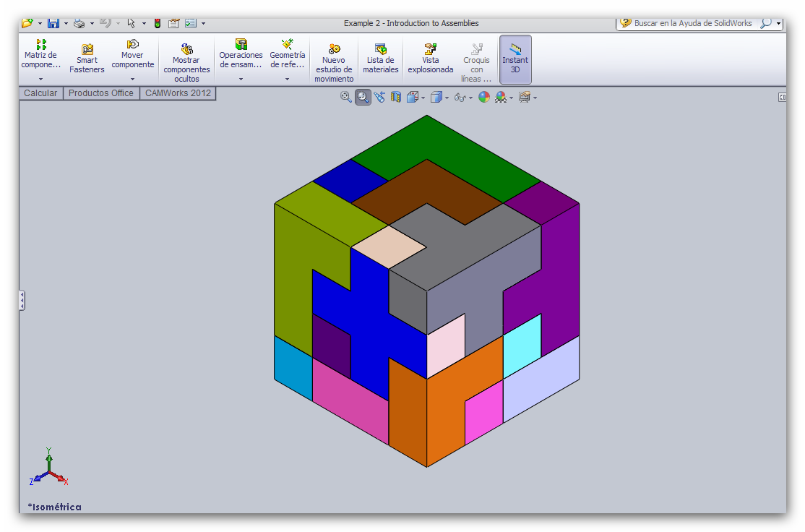Expand the Select cursor dropdown arrow
Viewport: 805px width, 532px height.
click(144, 24)
